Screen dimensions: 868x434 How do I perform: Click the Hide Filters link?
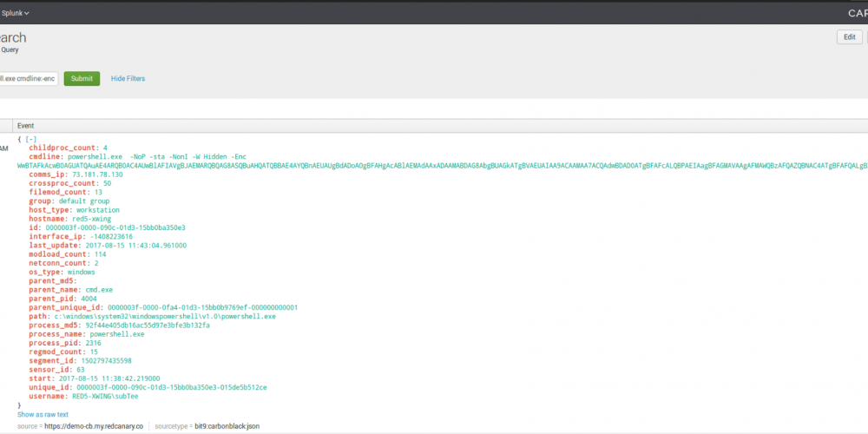(x=128, y=79)
